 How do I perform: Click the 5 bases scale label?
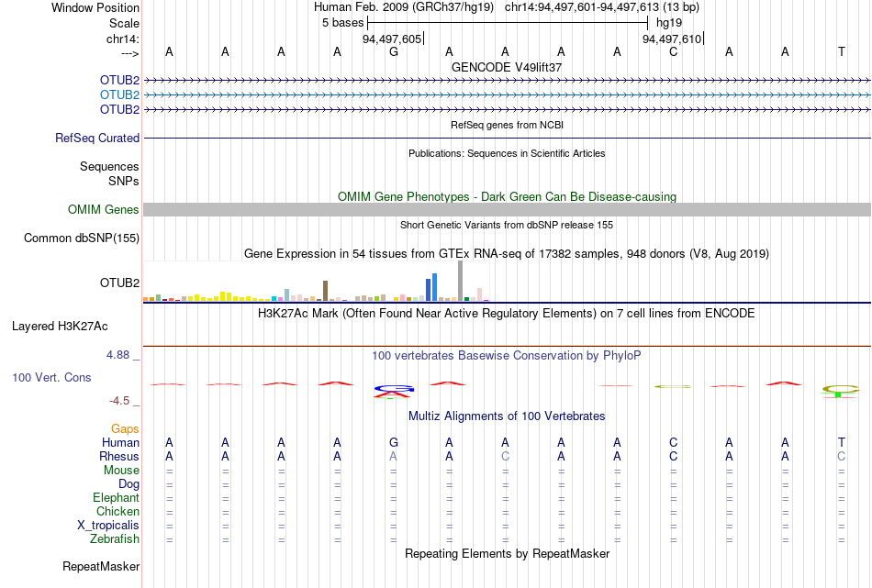tap(342, 23)
